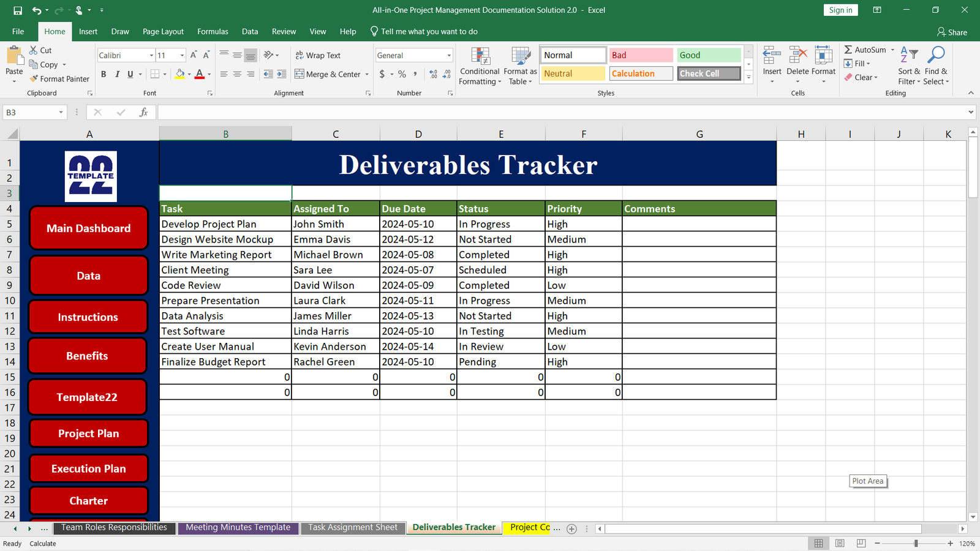This screenshot has width=980, height=551.
Task: Set Middle Align vertical alignment
Action: point(237,55)
